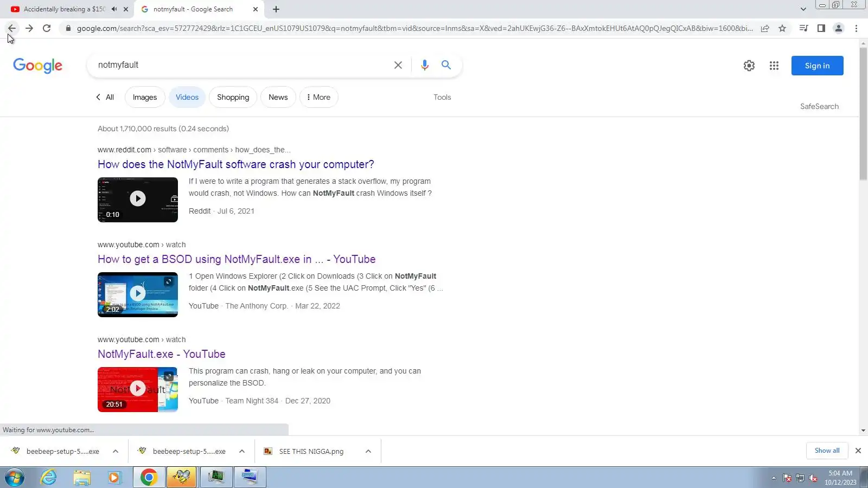The image size is (868, 488).
Task: Go forward with the browser forward arrow
Action: [29, 28]
